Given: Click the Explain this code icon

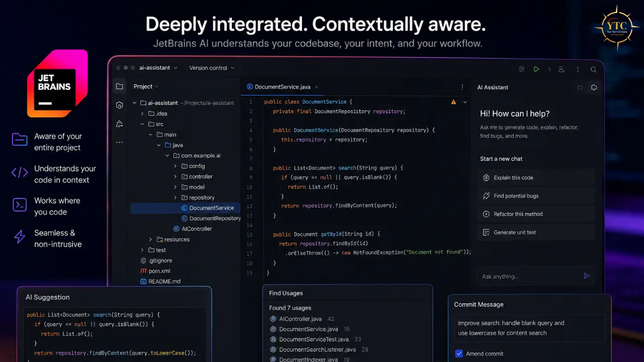Looking at the screenshot, I should coord(486,177).
